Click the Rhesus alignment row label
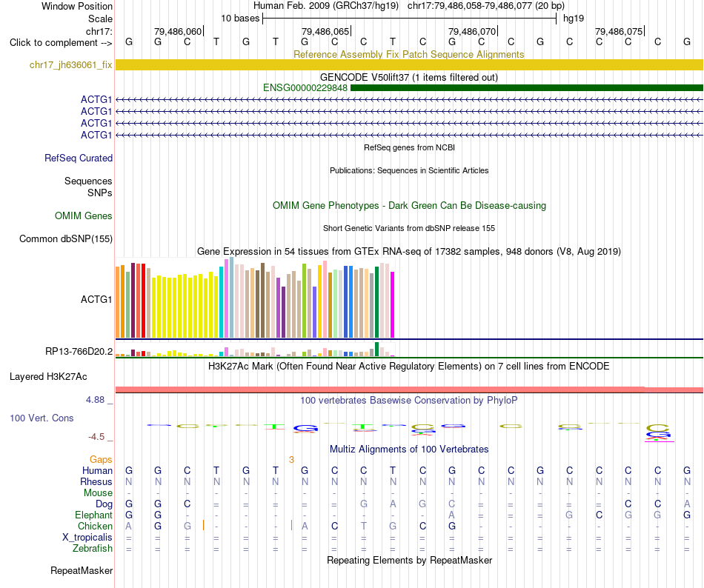The width and height of the screenshot is (704, 588). coord(96,481)
